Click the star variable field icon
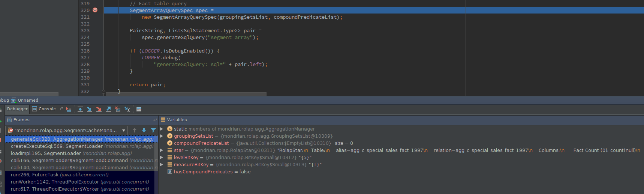 [x=169, y=150]
